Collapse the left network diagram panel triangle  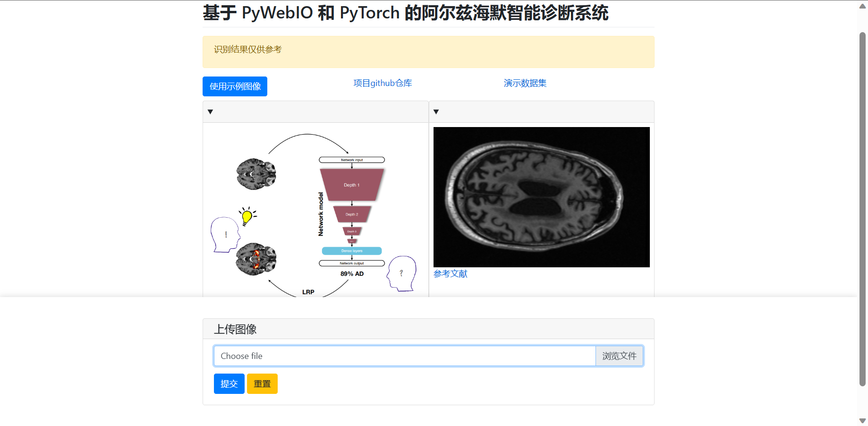coord(210,112)
